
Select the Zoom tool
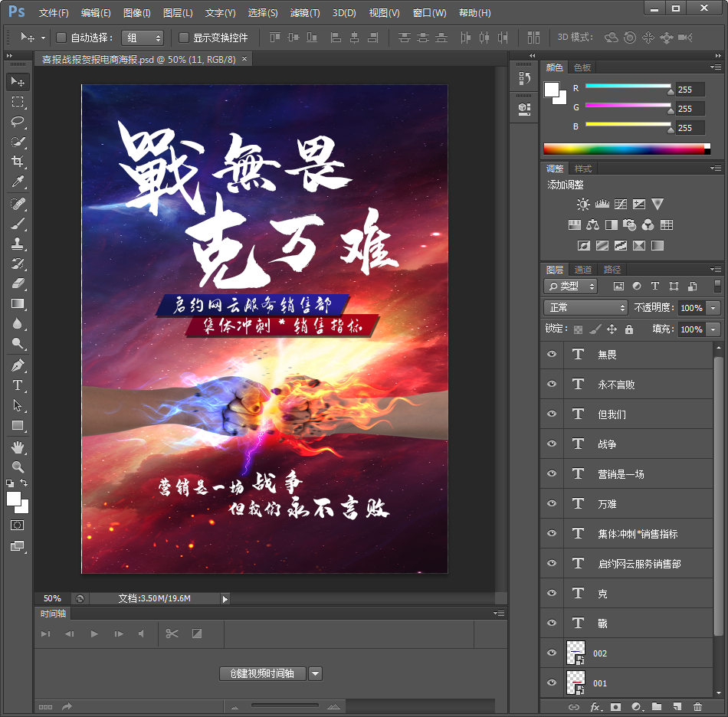coord(18,467)
